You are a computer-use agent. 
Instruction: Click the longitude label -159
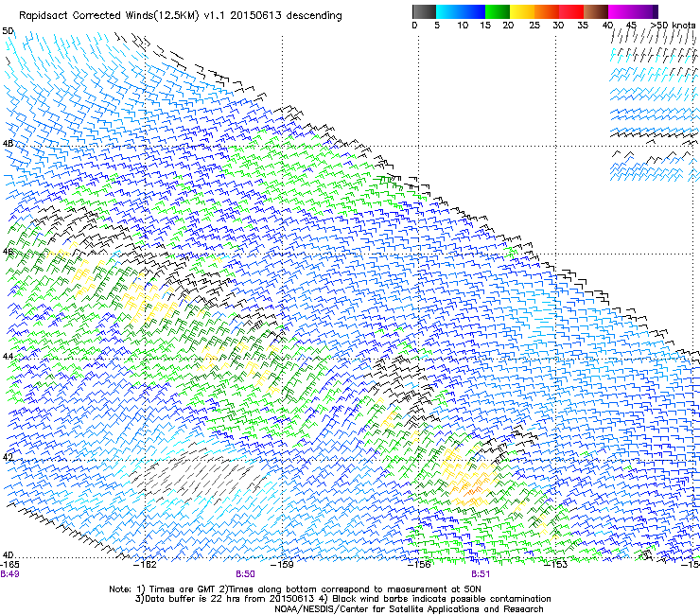(x=282, y=565)
